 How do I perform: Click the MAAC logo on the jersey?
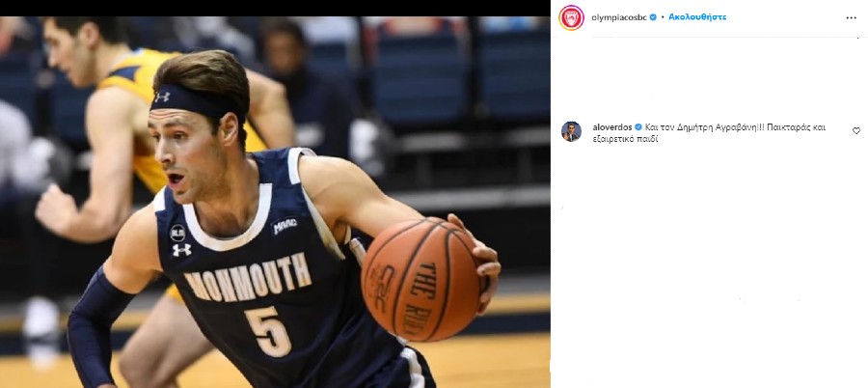pos(285,224)
